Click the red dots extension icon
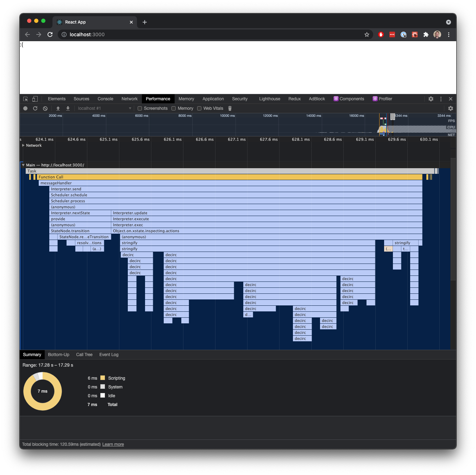This screenshot has width=476, height=475. click(392, 34)
